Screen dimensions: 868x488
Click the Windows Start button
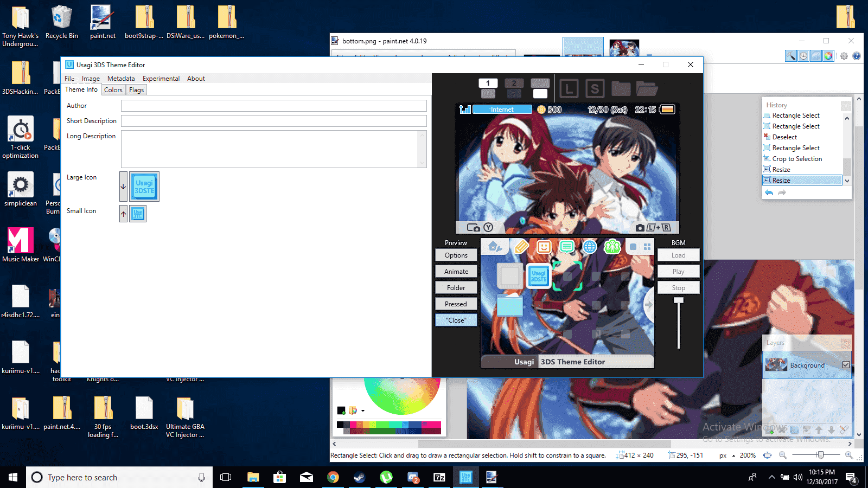point(13,477)
